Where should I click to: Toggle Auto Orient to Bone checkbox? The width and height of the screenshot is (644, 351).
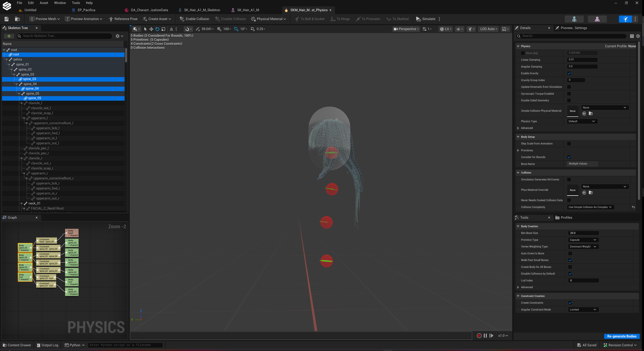pyautogui.click(x=570, y=253)
